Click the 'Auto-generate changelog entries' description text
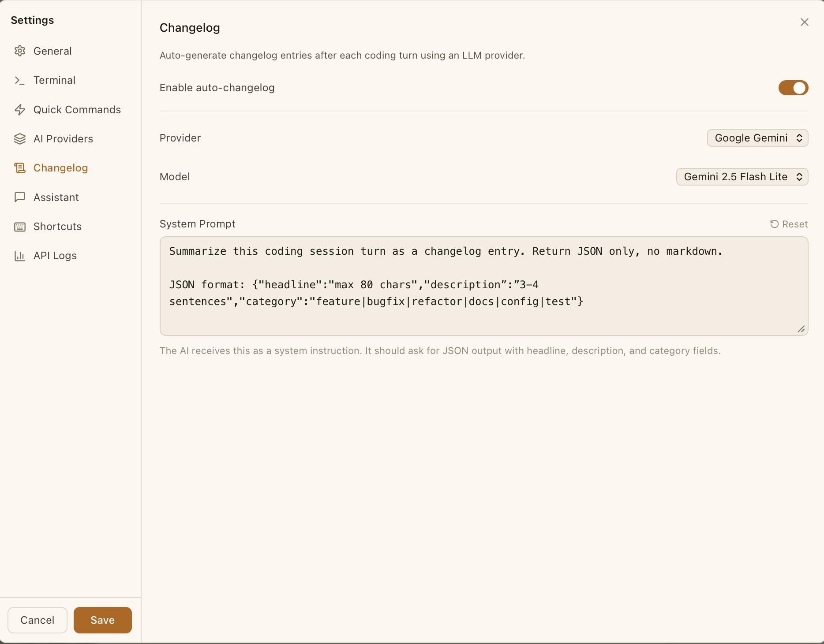 click(x=342, y=56)
